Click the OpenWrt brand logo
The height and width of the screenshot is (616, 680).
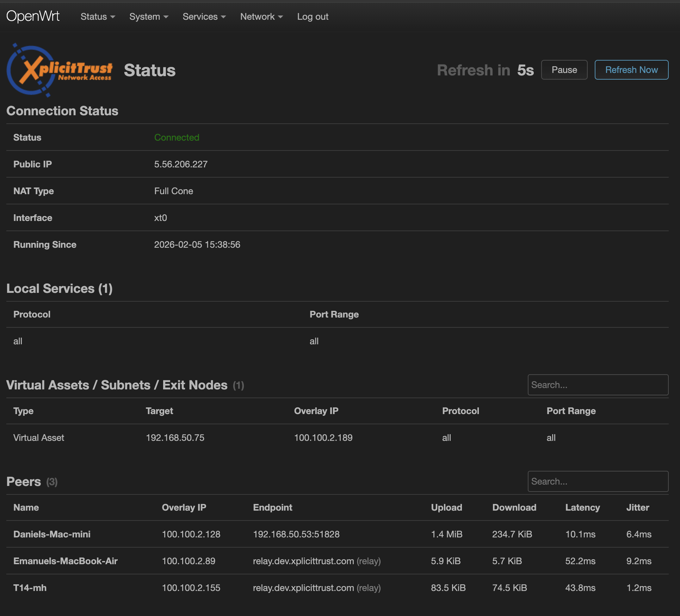(33, 17)
